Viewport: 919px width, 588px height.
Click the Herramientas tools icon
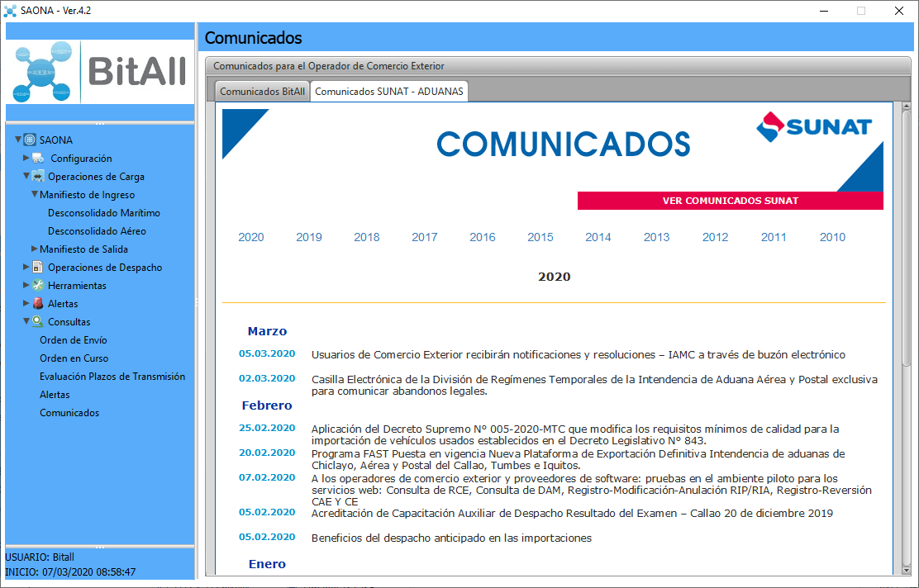tap(38, 286)
